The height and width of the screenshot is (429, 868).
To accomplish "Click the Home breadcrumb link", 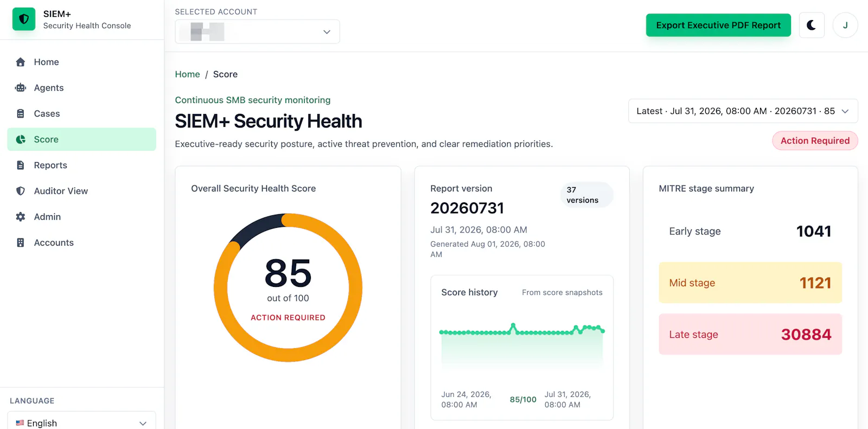I will coord(187,74).
